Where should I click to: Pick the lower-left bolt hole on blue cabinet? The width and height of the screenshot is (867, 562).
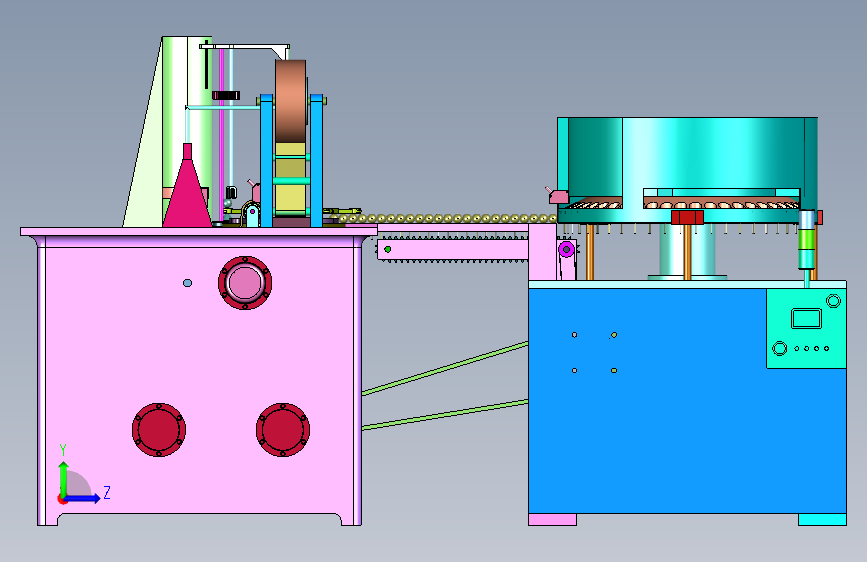point(574,371)
